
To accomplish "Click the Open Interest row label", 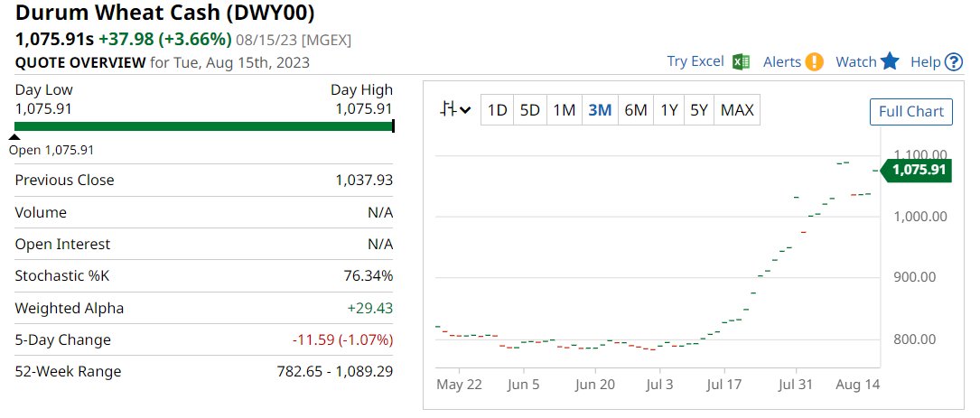I will click(x=62, y=245).
